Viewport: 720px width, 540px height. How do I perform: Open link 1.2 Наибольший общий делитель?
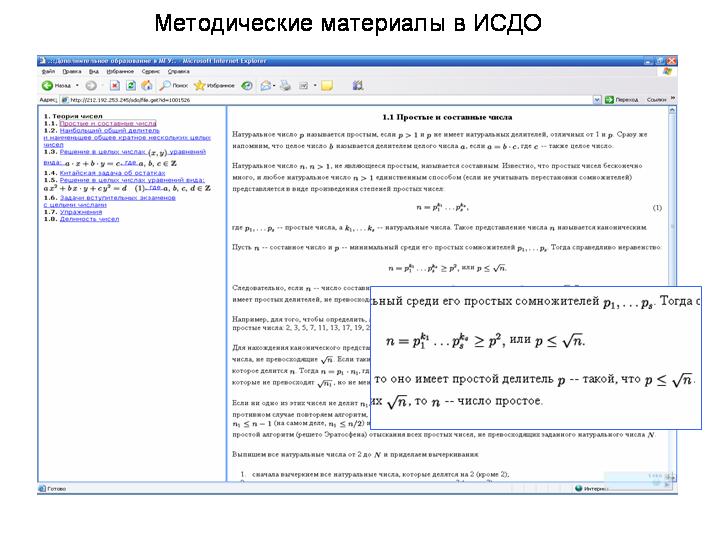(110, 130)
